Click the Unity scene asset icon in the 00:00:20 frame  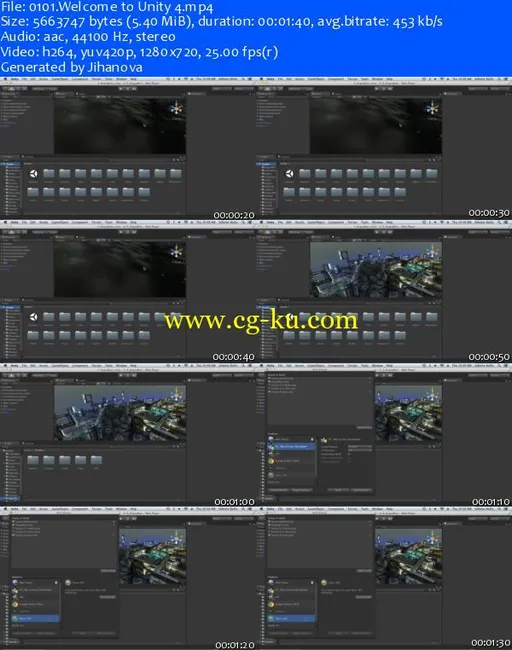33,174
